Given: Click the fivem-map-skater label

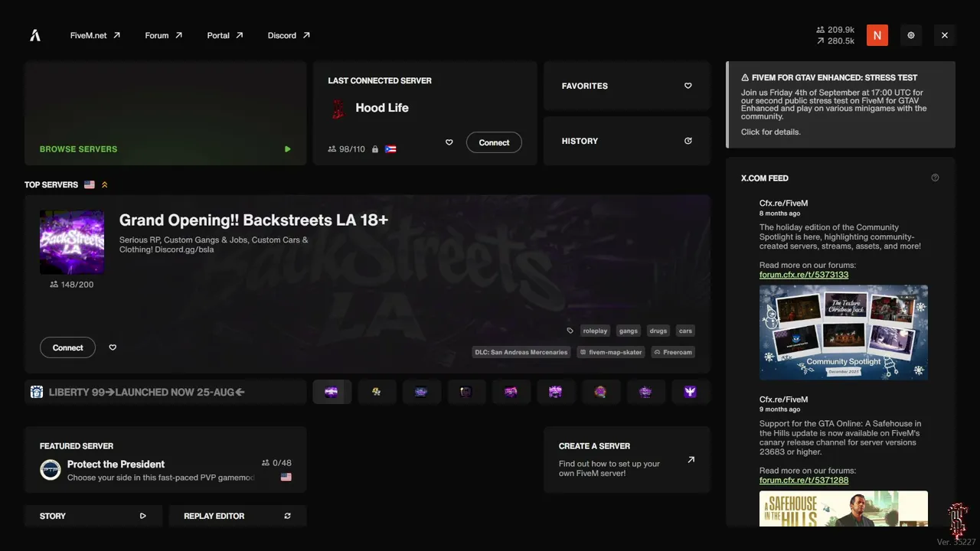Looking at the screenshot, I should [611, 352].
